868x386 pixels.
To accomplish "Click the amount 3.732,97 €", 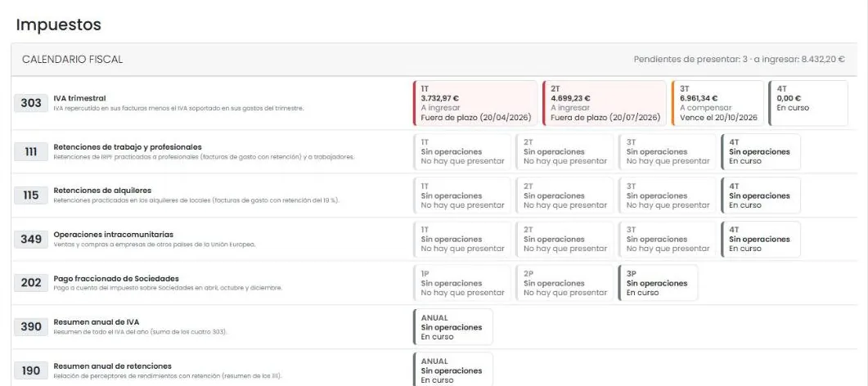I will 440,98.
